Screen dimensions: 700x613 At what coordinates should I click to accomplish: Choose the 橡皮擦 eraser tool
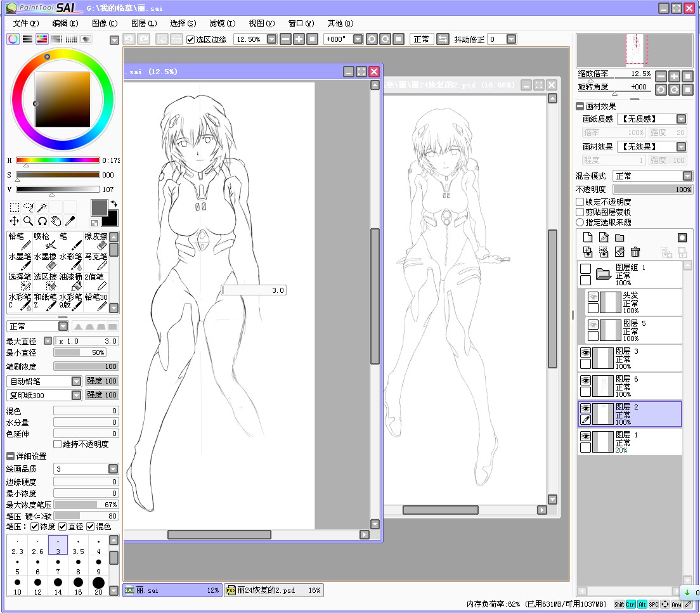point(96,241)
